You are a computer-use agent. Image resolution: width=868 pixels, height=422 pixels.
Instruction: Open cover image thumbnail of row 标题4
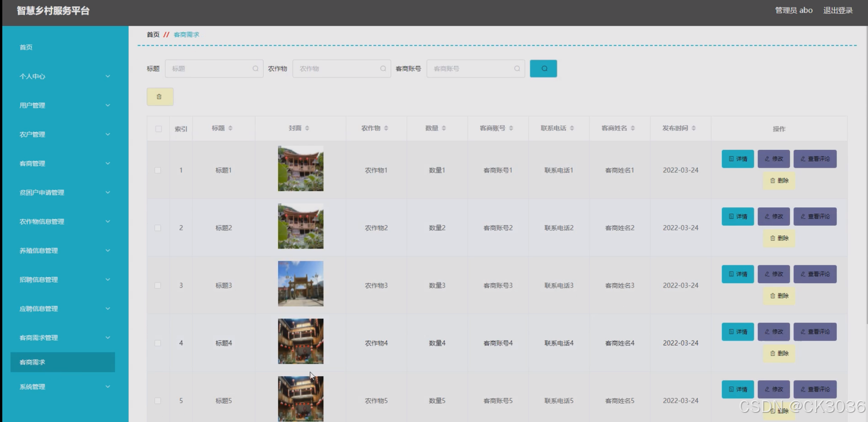pos(300,341)
